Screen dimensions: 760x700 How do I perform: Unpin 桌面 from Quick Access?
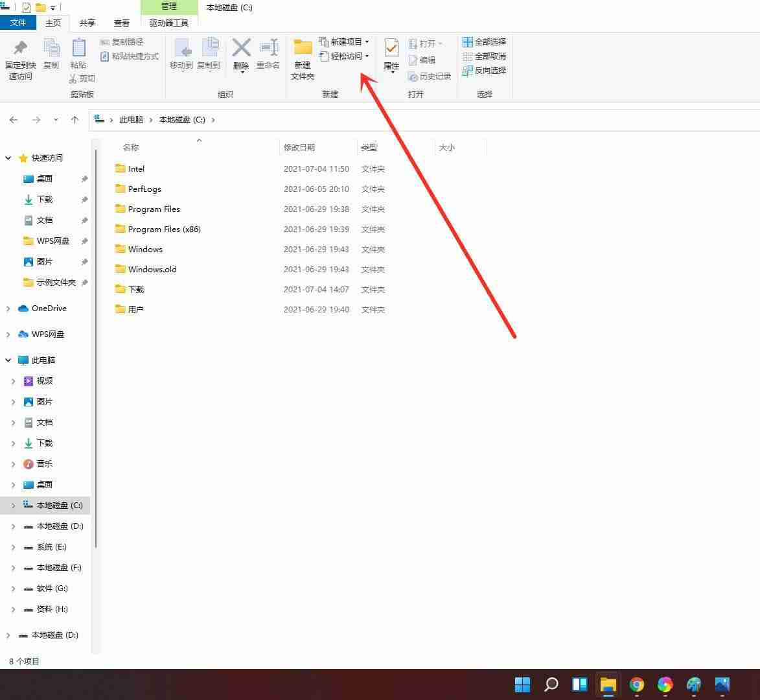click(85, 178)
